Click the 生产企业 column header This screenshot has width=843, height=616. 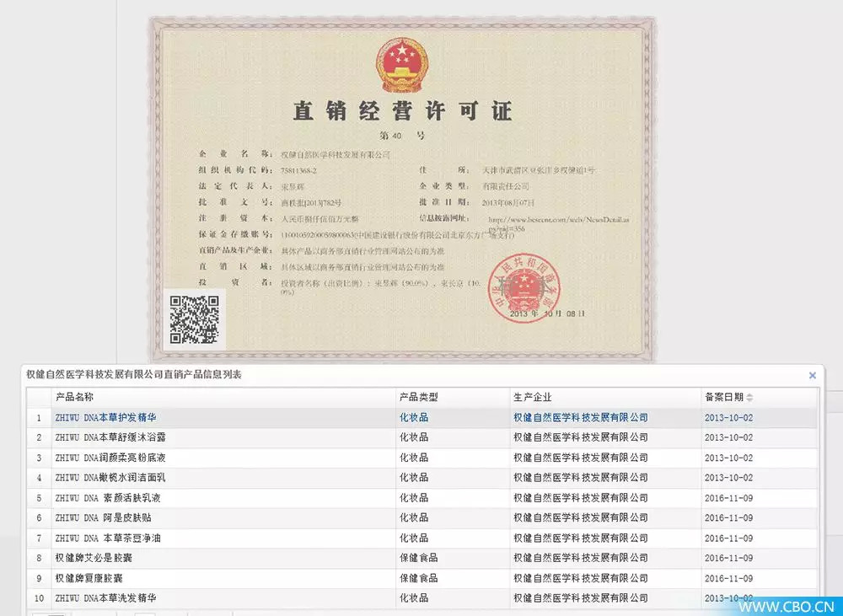point(532,397)
